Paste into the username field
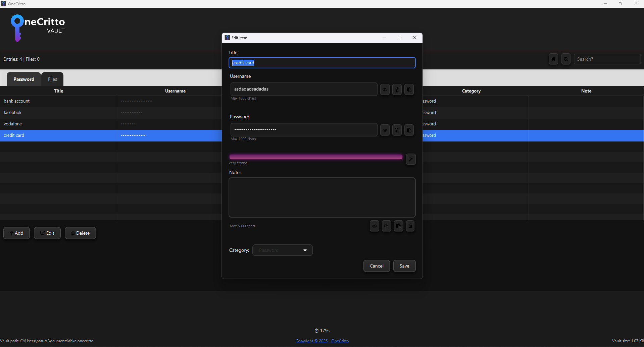The height and width of the screenshot is (347, 644). click(x=409, y=89)
